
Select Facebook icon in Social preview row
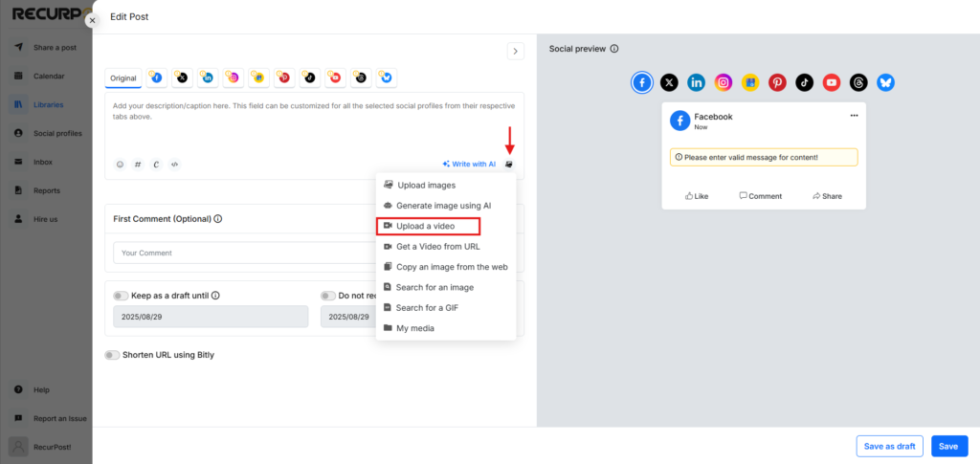(x=642, y=82)
